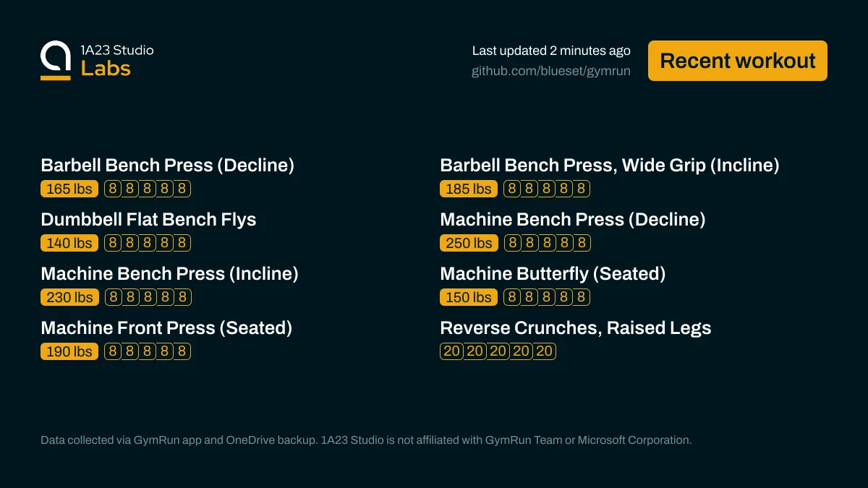Select the 140 lbs weight badge
Viewport: 868px width, 488px height.
coord(69,243)
